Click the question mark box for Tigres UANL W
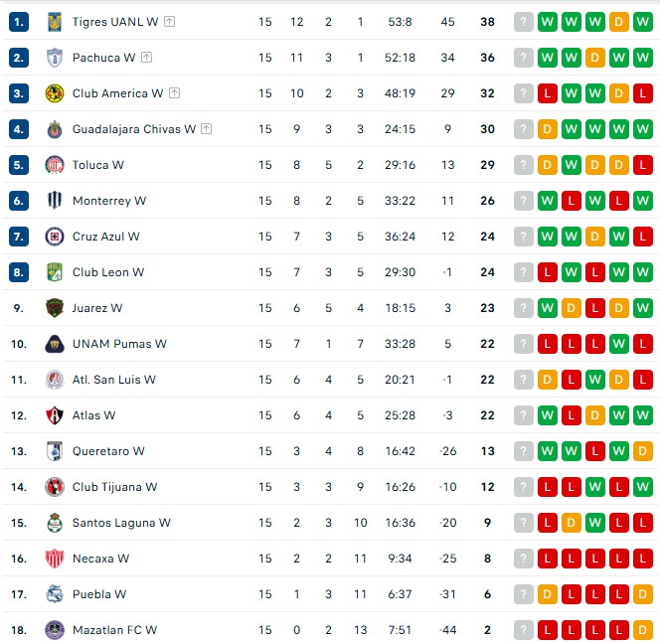Screen dimensions: 660x644 click(523, 22)
